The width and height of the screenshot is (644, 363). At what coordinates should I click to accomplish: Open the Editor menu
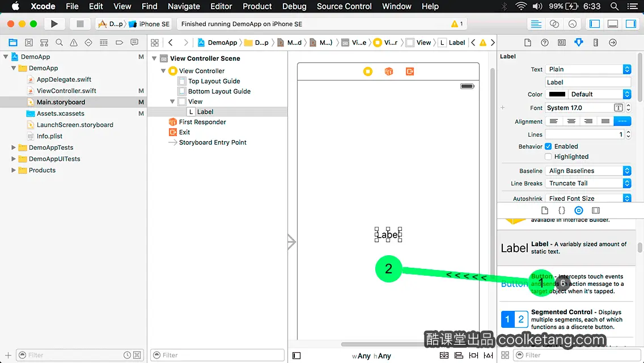click(x=221, y=6)
